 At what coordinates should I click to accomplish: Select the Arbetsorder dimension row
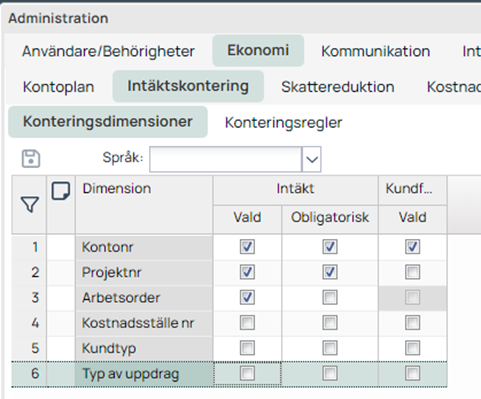point(144,298)
